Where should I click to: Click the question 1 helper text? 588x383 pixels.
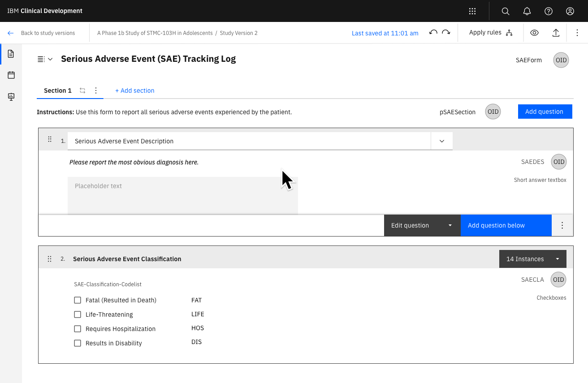pyautogui.click(x=134, y=162)
